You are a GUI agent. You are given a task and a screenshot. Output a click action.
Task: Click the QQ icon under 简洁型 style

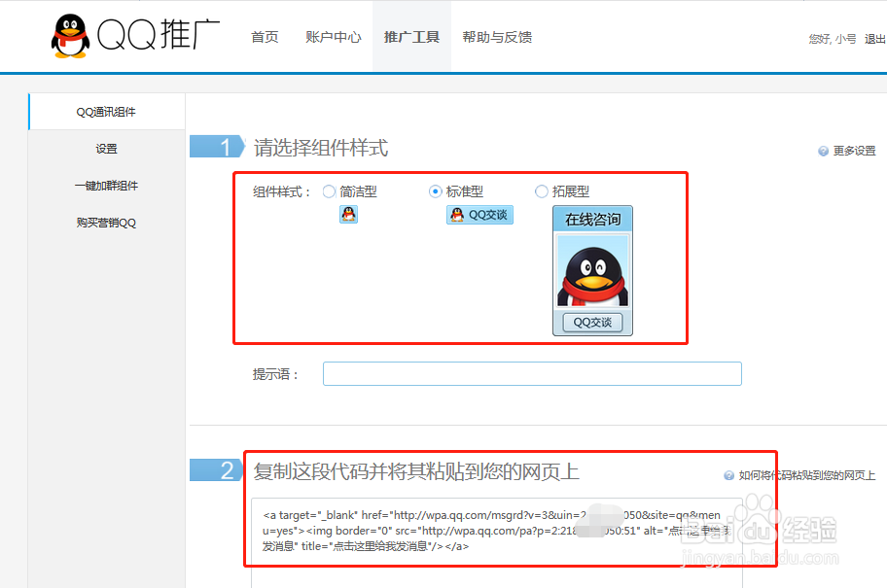pos(348,215)
